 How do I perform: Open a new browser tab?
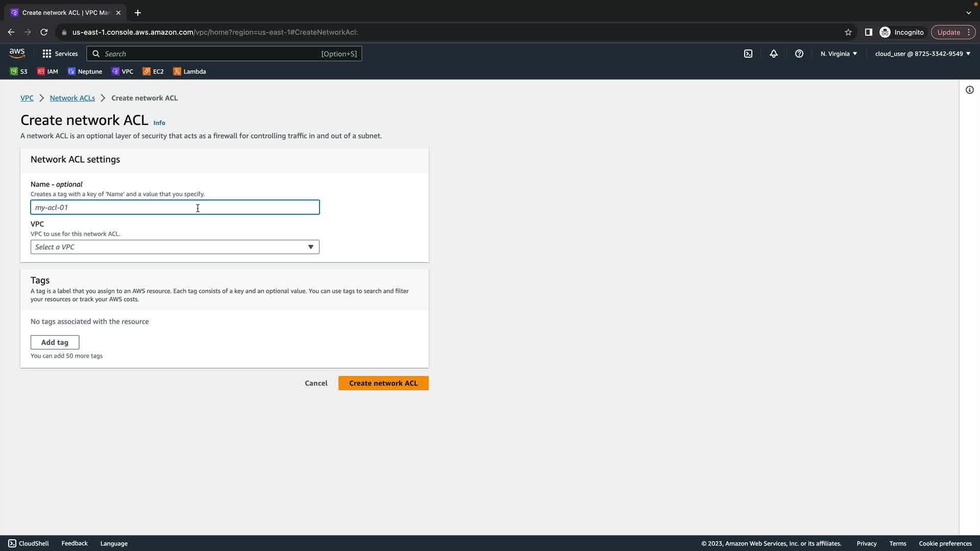click(x=138, y=12)
